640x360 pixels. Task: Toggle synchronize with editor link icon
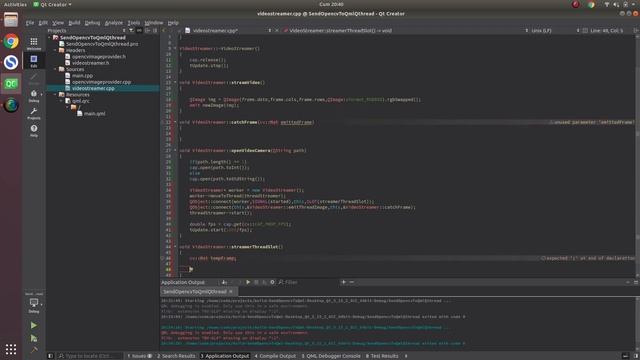[x=140, y=31]
